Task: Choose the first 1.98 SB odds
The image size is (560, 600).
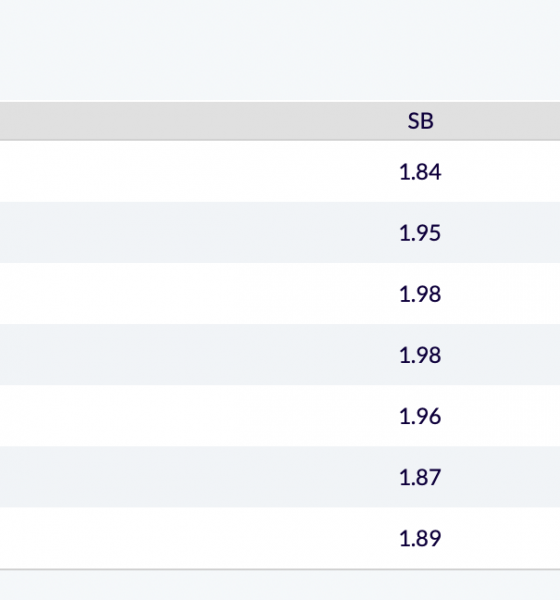Action: pos(420,294)
